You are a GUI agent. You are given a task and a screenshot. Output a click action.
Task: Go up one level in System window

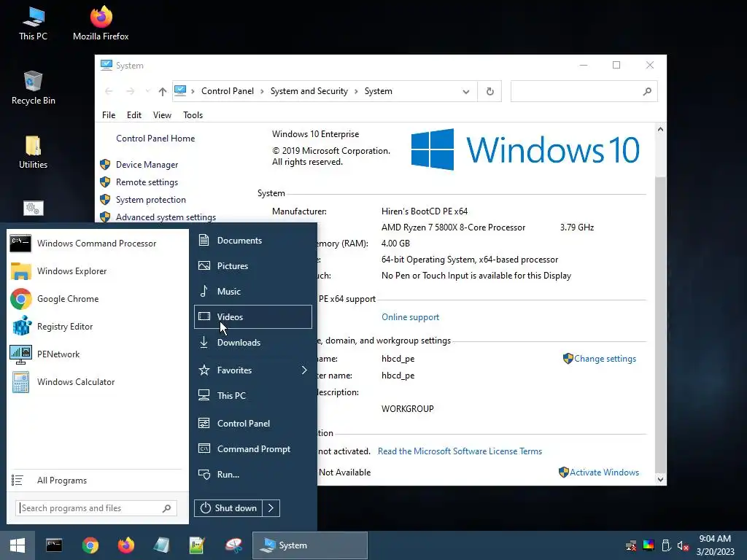163,91
